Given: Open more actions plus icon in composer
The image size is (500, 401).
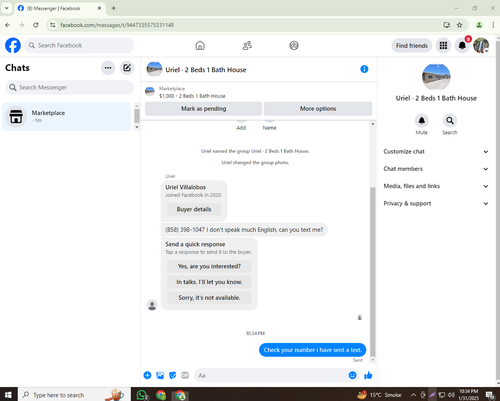Looking at the screenshot, I should (x=147, y=375).
